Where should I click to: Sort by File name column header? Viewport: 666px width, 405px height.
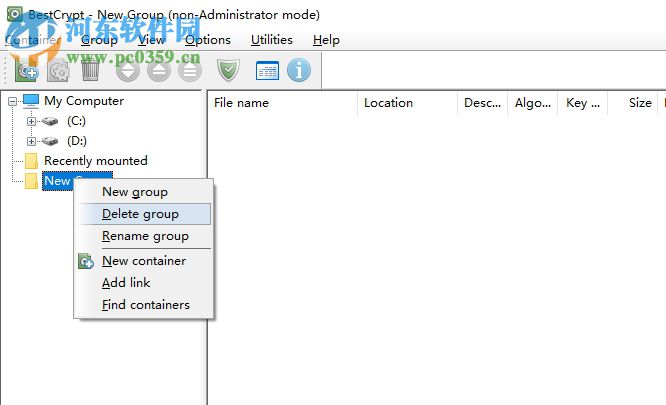pyautogui.click(x=283, y=103)
